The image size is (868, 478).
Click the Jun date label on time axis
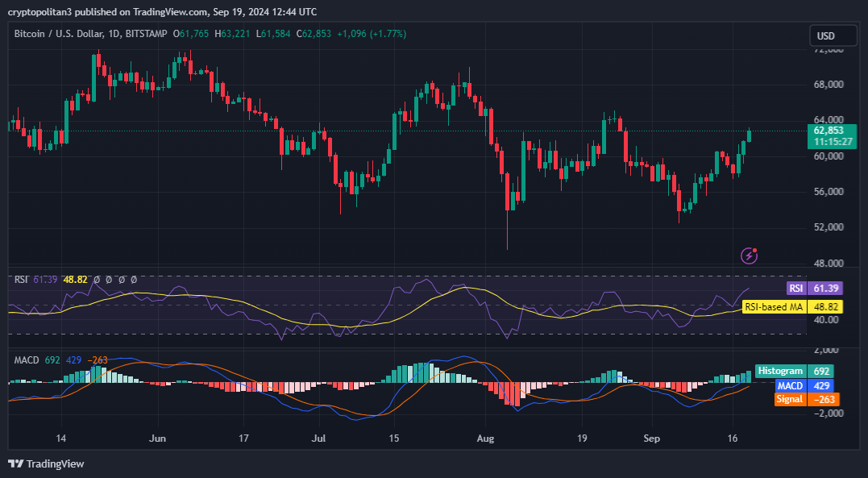click(x=158, y=439)
